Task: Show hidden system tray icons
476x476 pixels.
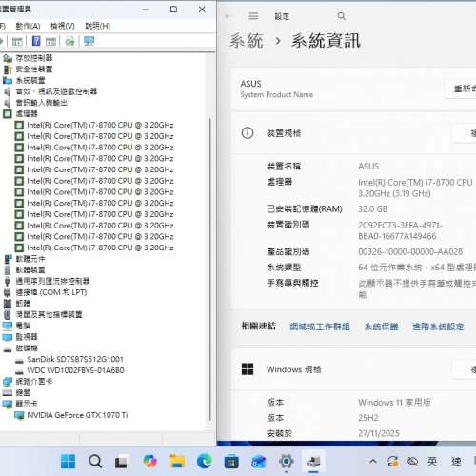Action: (373, 461)
